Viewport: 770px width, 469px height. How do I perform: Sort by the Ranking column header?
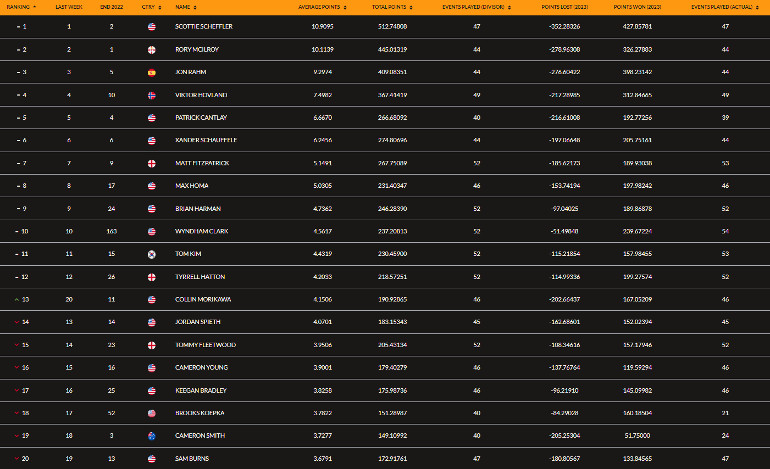[x=21, y=7]
